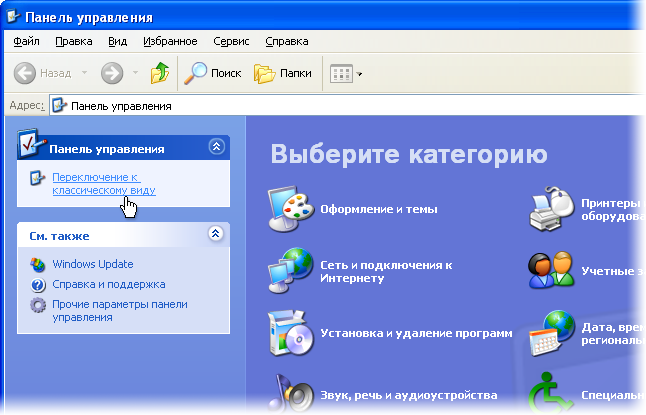Open the Вид menu
Viewport: 646px width, 415px height.
(117, 41)
